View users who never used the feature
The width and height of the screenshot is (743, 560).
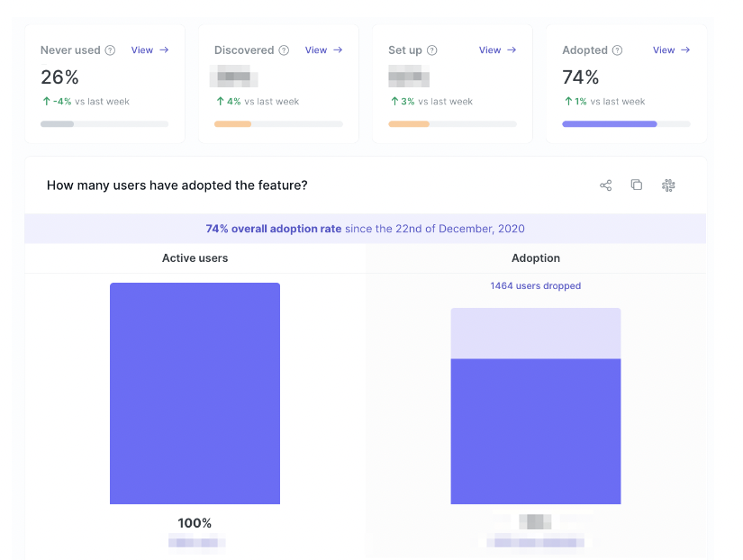pyautogui.click(x=150, y=50)
